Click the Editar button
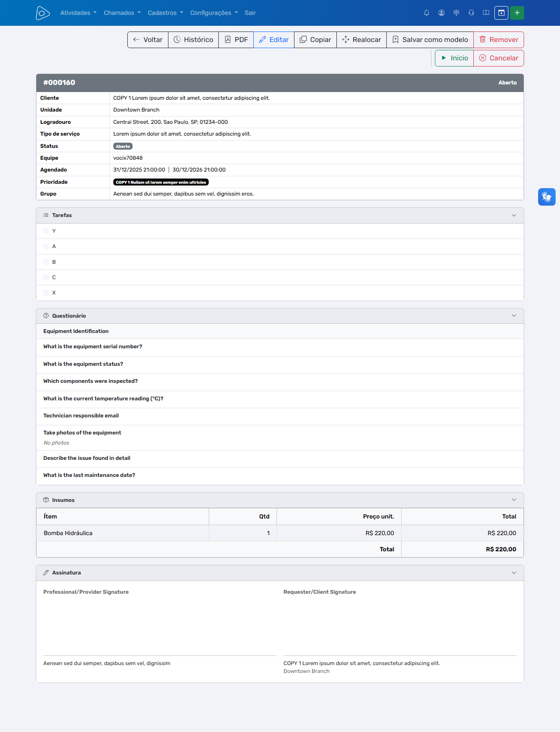This screenshot has width=560, height=732. pyautogui.click(x=274, y=40)
